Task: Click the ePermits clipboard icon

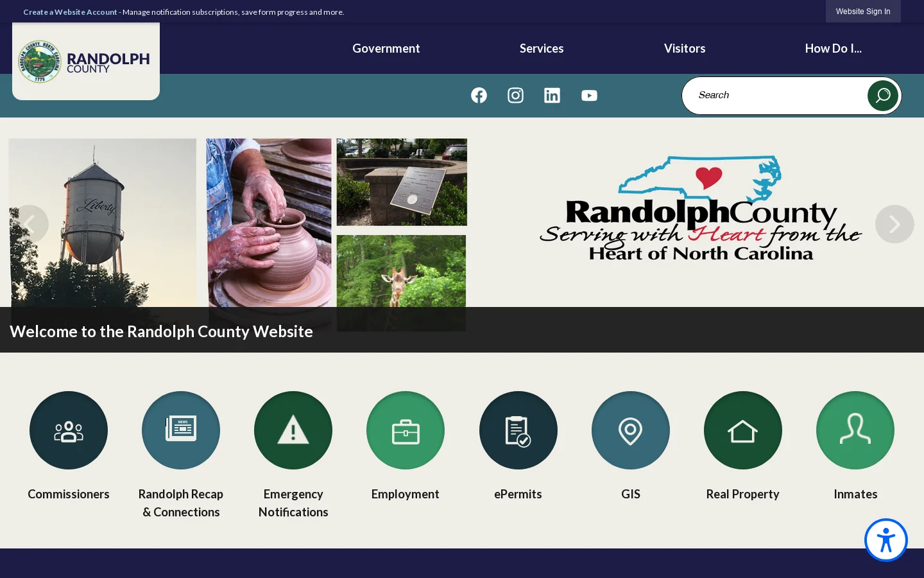Action: (518, 430)
